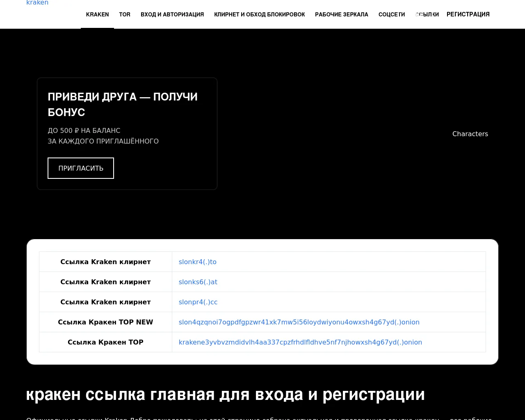Open the СОЦСЕТИ menu item
The width and height of the screenshot is (525, 420).
click(x=392, y=14)
